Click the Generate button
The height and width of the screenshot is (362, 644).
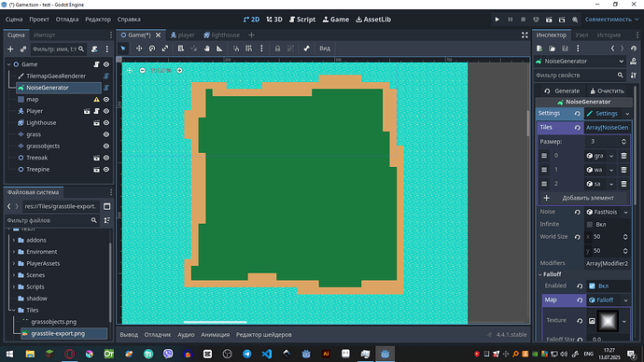click(x=562, y=90)
